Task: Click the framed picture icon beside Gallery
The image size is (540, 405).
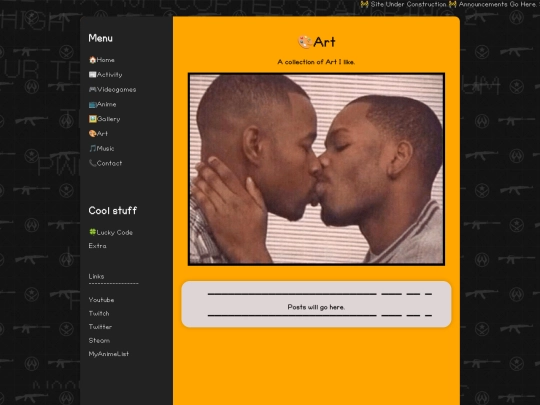Action: (x=92, y=119)
